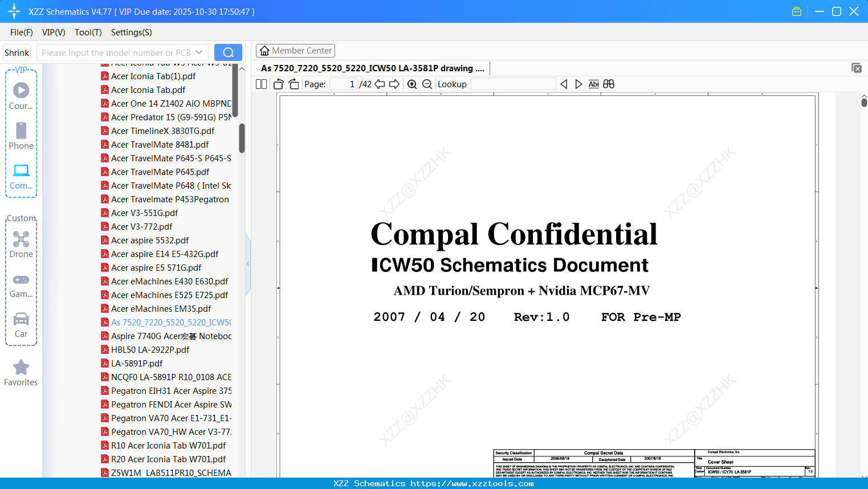Select the Computer category
868x489 pixels.
(21, 177)
